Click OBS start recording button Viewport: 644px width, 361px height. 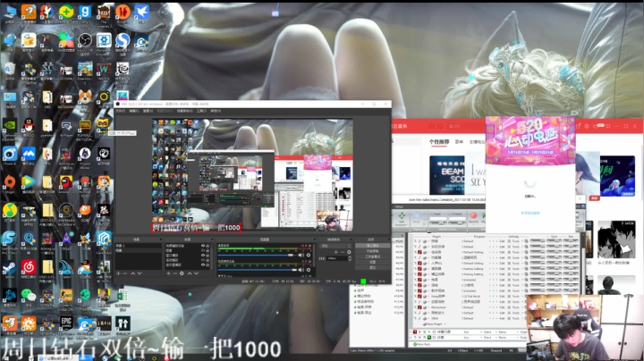coord(372,251)
